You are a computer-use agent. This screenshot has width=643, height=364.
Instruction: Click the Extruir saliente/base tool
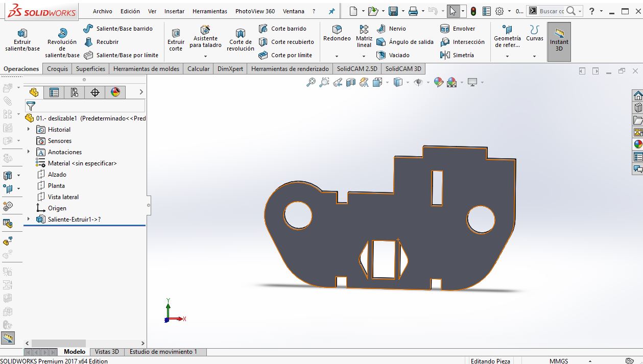click(22, 40)
